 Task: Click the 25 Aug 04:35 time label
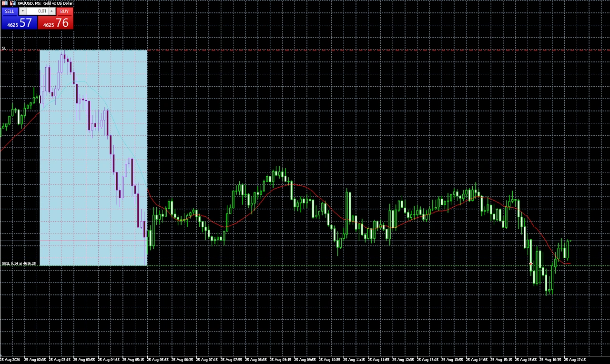(109, 360)
